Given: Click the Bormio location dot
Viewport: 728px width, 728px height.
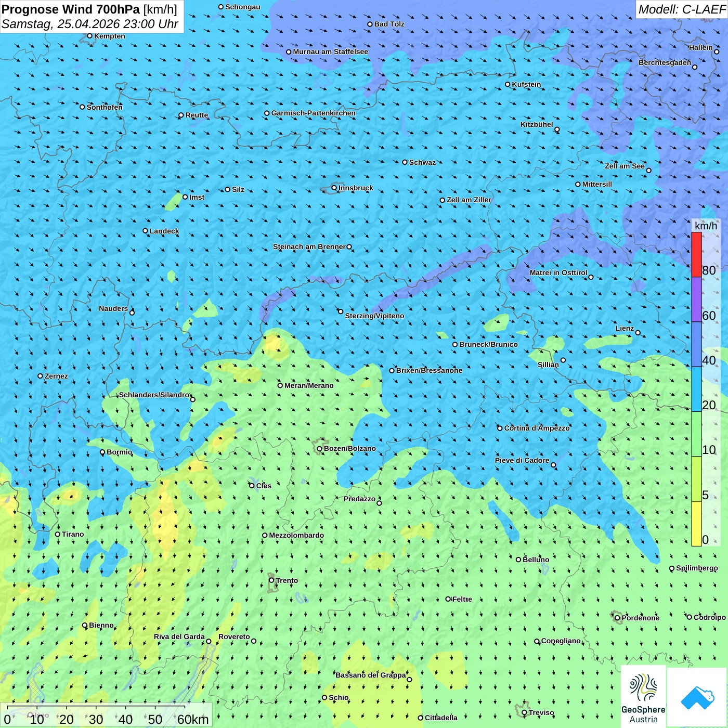Looking at the screenshot, I should 102,452.
